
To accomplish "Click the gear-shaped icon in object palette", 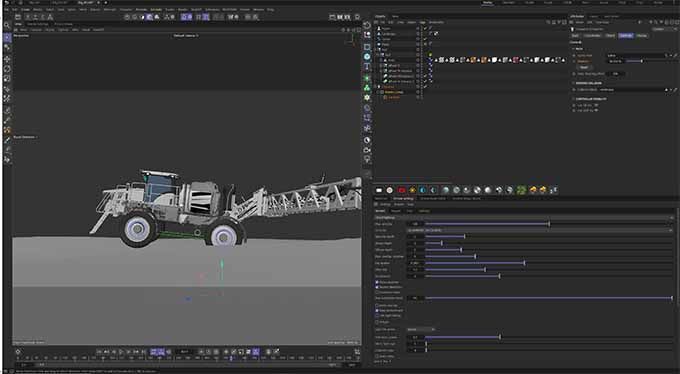I will click(367, 98).
